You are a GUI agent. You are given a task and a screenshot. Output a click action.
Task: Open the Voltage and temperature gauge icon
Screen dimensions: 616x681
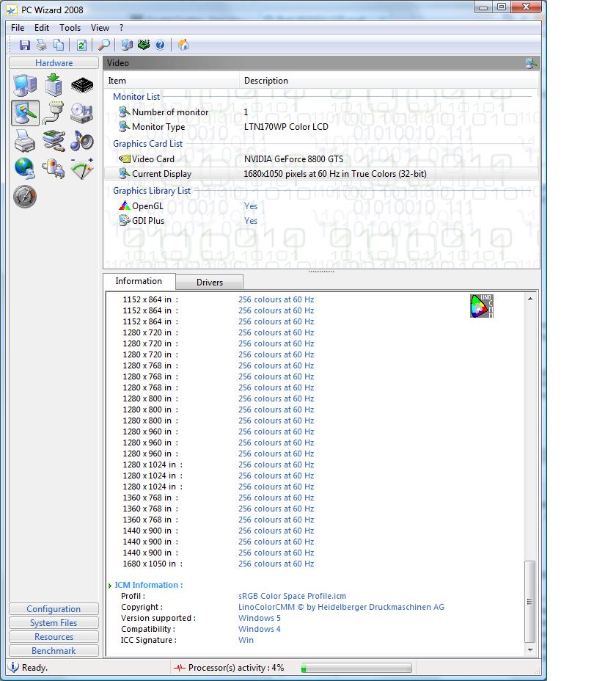click(x=81, y=169)
